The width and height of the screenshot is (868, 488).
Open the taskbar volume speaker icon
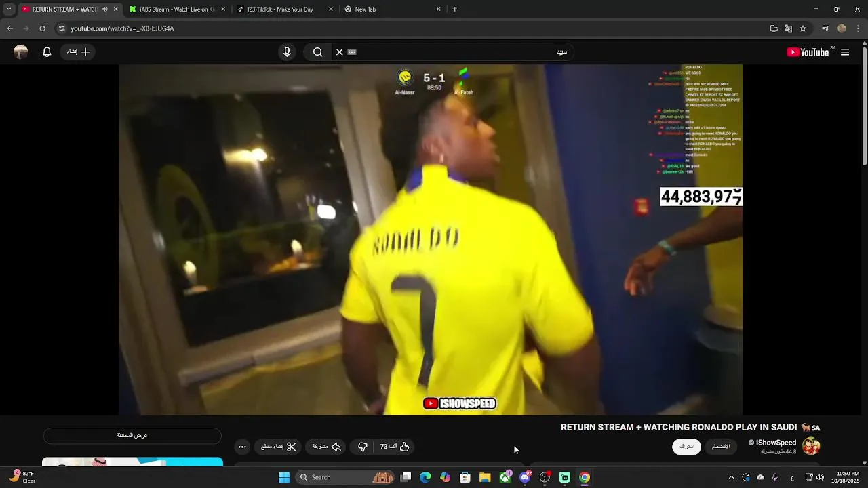pyautogui.click(x=821, y=477)
